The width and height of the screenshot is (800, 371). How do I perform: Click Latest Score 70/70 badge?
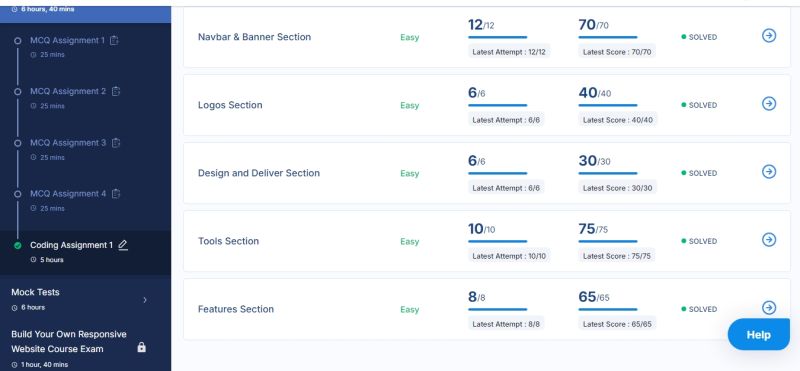617,52
